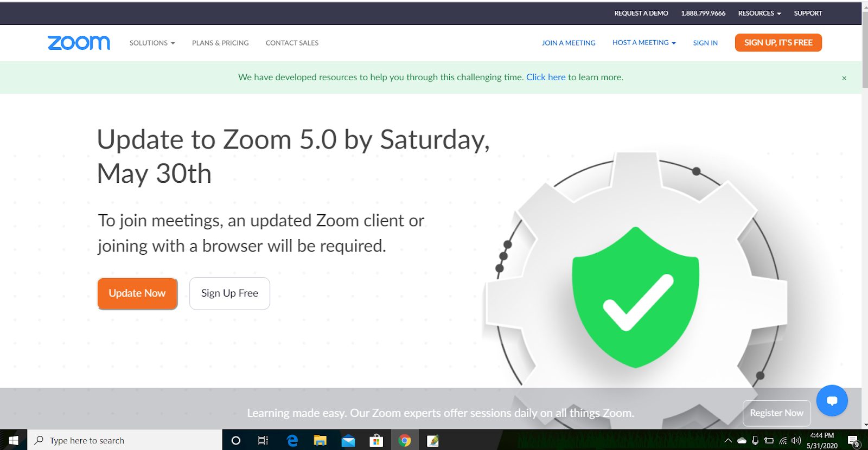The width and height of the screenshot is (868, 450).
Task: Open Microsoft Store from taskbar
Action: tap(376, 440)
